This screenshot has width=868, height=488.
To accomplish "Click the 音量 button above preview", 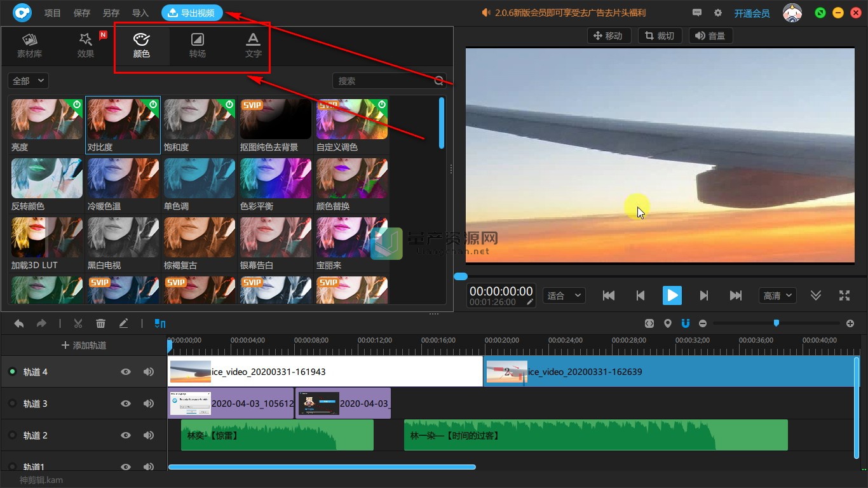I will (x=711, y=36).
